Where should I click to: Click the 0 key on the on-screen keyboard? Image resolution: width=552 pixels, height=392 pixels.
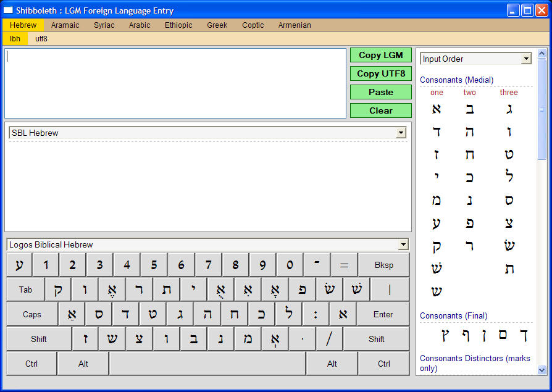(x=290, y=265)
